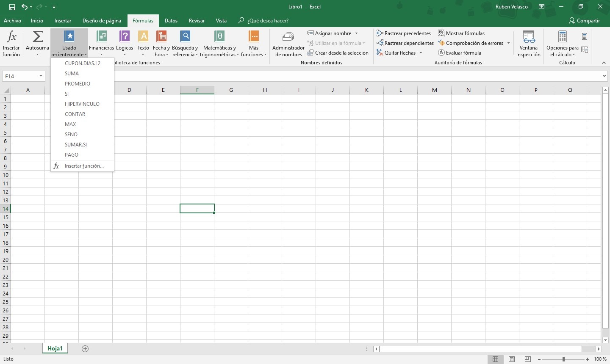Image resolution: width=610 pixels, height=364 pixels.
Task: Click zoom out minus button
Action: 539,359
